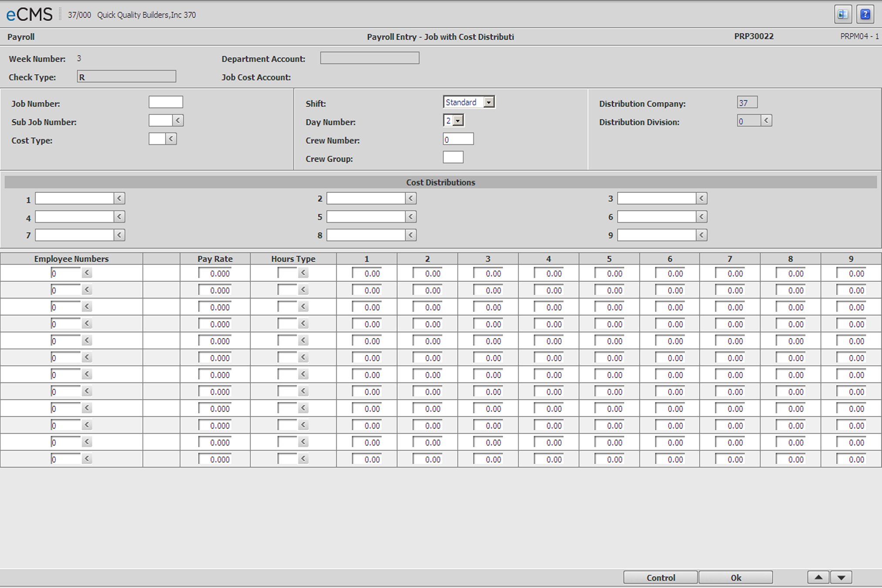Open lookup for Cost Distribution 7
Viewport: 882px width, 588px height.
119,235
